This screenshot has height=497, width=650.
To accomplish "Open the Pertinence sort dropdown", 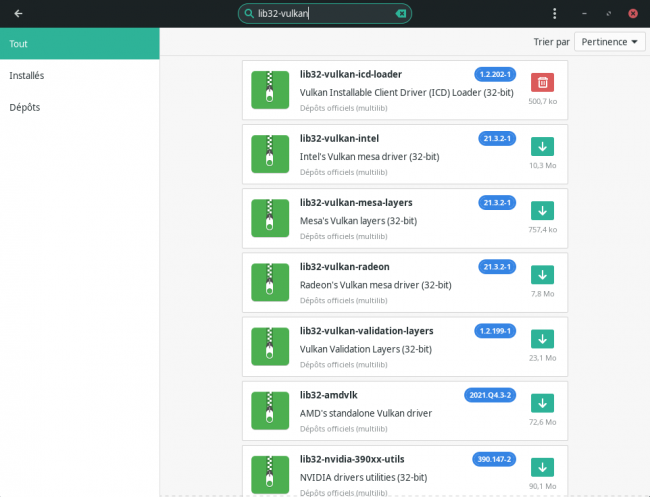I will (609, 42).
